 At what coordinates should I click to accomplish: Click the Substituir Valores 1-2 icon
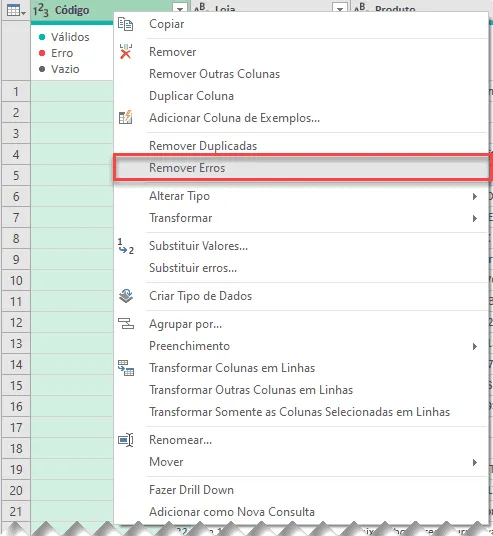(125, 246)
